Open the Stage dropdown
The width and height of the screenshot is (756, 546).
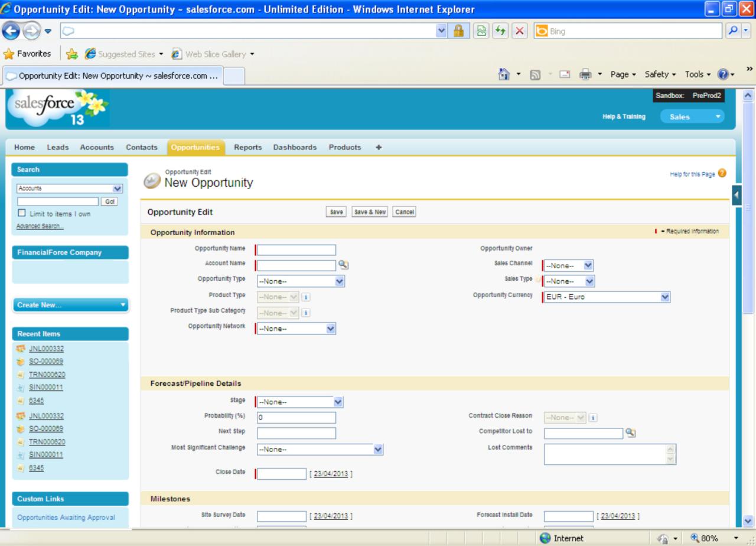(x=300, y=402)
